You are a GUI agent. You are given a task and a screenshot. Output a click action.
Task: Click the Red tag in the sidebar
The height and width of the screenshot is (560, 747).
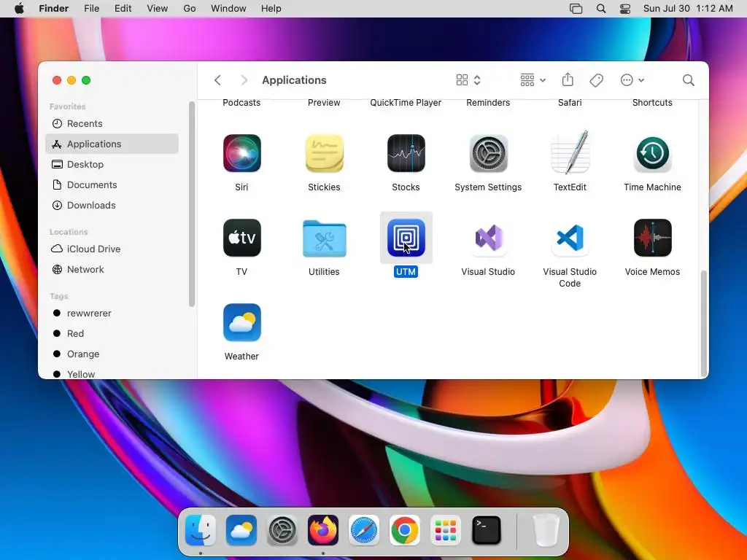coord(112,334)
